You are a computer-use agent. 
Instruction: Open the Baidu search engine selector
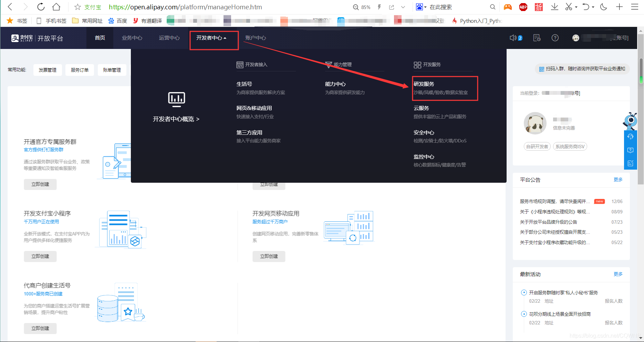[421, 7]
